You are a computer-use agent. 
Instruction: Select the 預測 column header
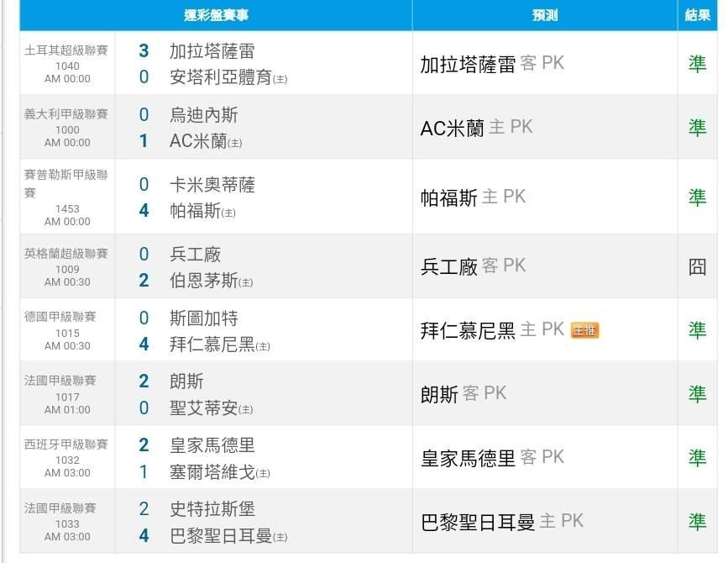(x=544, y=16)
